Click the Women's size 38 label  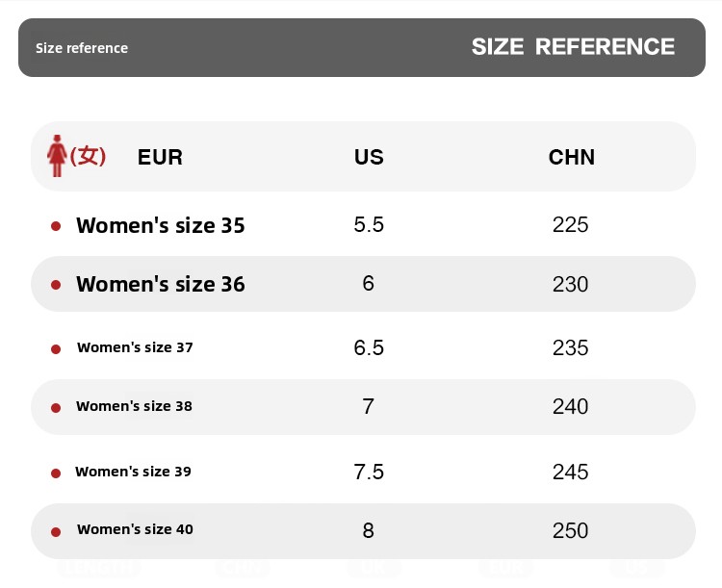[135, 406]
